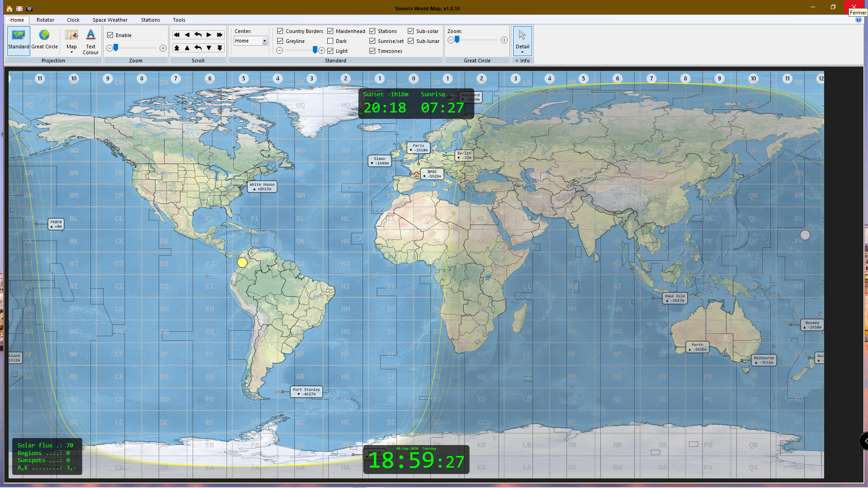The image size is (868, 488).
Task: Click the Port Stanley station label
Action: pyautogui.click(x=307, y=391)
